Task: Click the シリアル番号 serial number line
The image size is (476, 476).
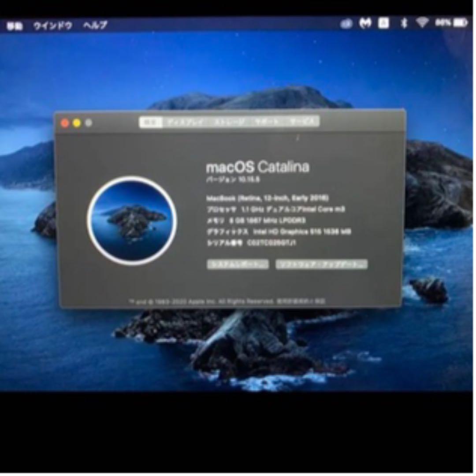Action: pos(251,243)
